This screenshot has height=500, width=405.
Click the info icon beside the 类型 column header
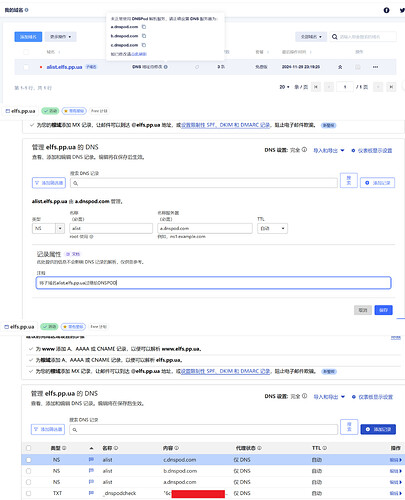(64, 448)
